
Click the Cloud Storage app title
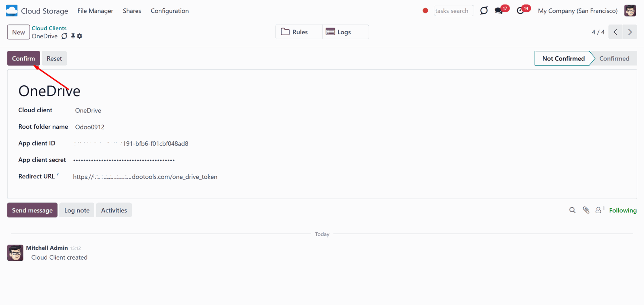[x=45, y=11]
